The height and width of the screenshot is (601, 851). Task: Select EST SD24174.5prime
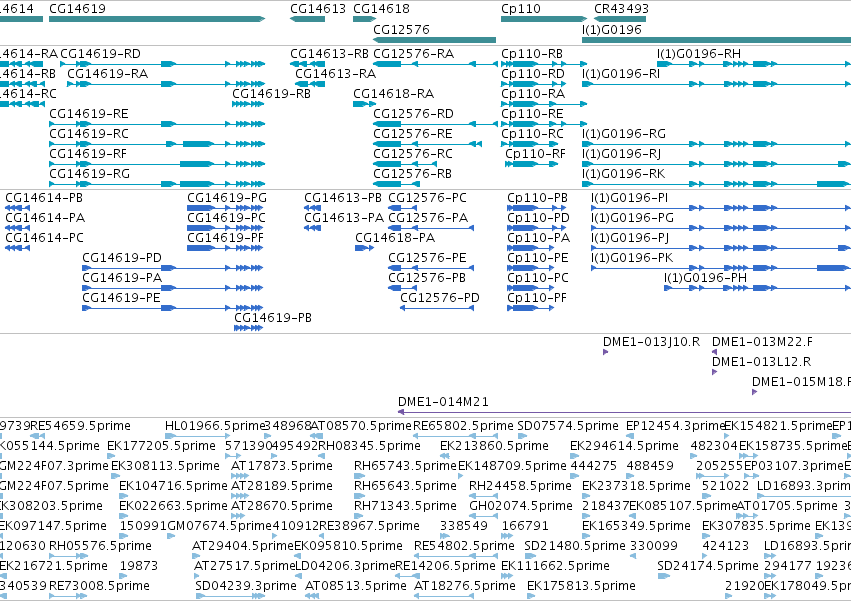pos(663,576)
